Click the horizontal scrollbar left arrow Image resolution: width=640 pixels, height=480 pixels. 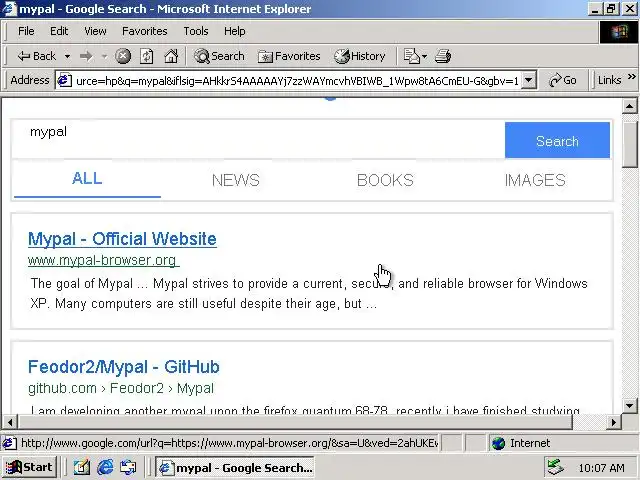click(x=9, y=422)
